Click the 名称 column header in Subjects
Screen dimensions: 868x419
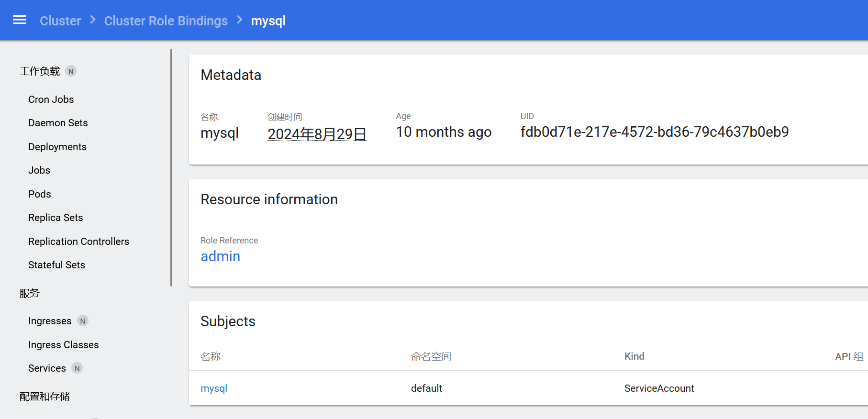[211, 357]
